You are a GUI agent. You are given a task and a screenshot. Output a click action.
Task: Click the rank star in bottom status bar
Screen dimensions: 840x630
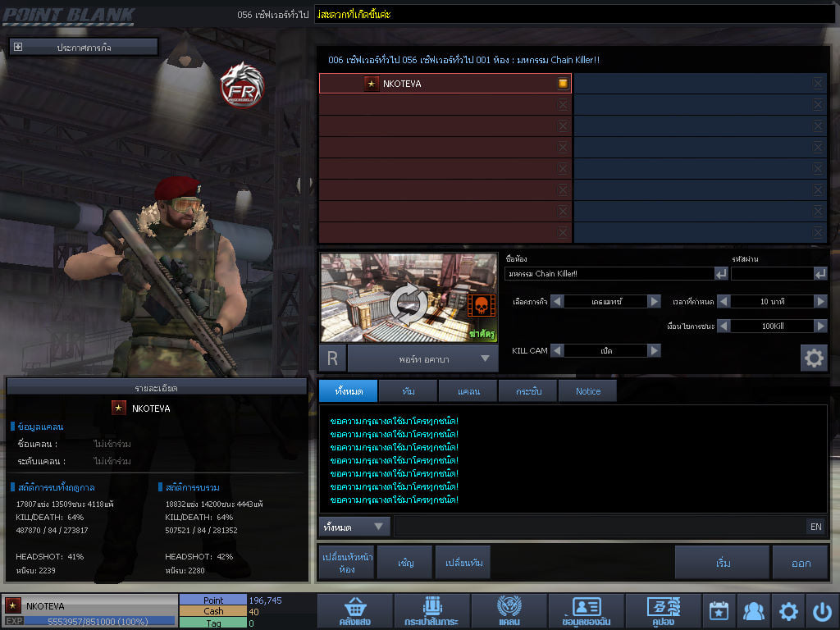13,605
